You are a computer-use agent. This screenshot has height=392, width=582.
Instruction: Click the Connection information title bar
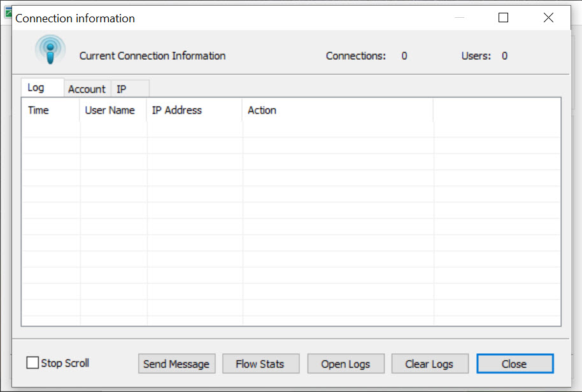255,18
